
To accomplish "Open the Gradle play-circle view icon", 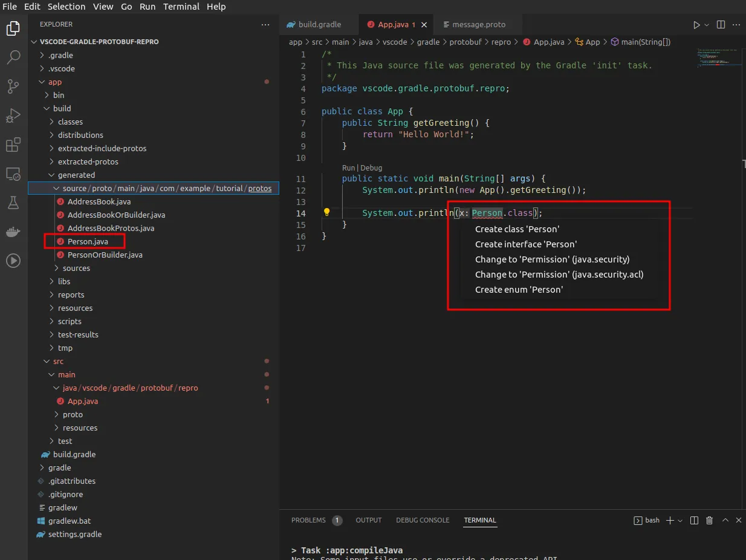I will click(13, 261).
